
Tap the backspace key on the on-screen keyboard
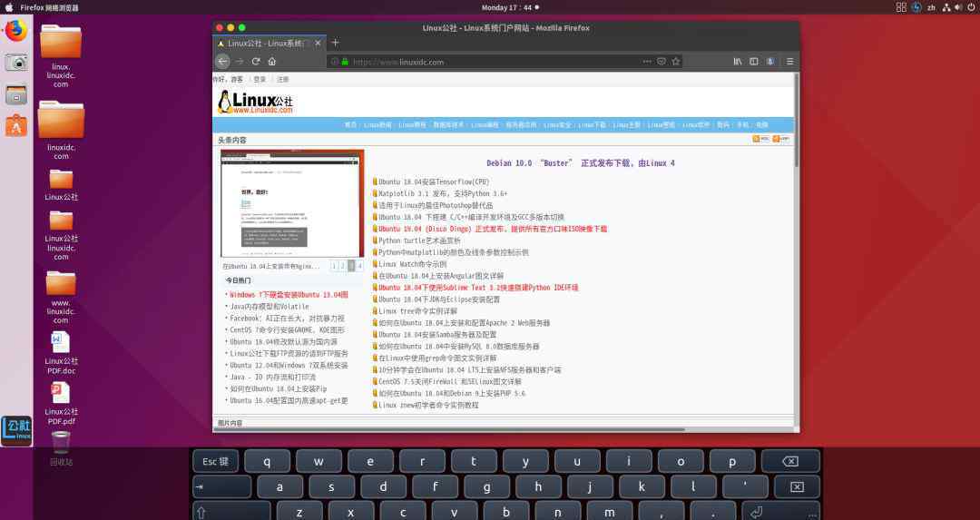(x=790, y=461)
